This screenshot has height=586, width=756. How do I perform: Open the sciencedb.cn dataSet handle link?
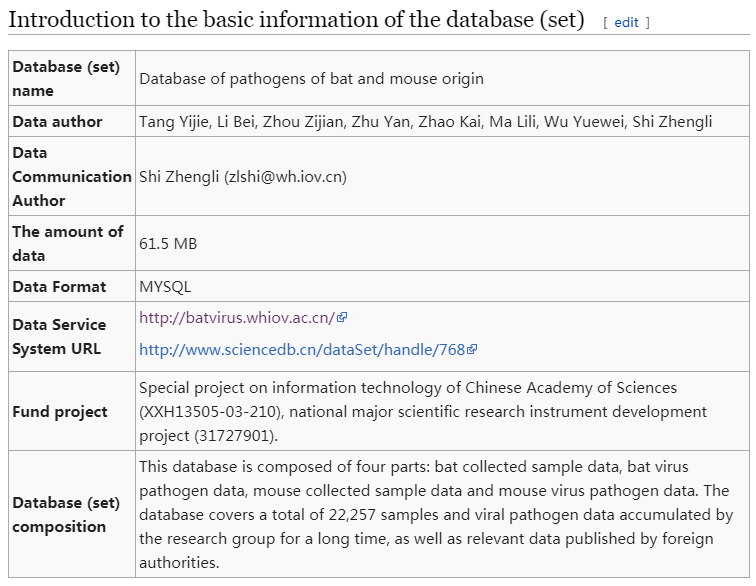pyautogui.click(x=302, y=349)
